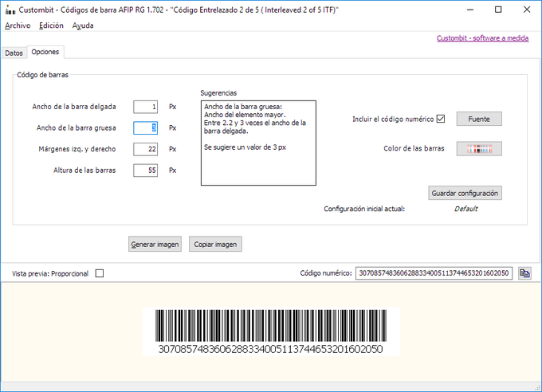Click the Altura de las barras field
Viewport: 542px width, 392px height.
coord(146,171)
